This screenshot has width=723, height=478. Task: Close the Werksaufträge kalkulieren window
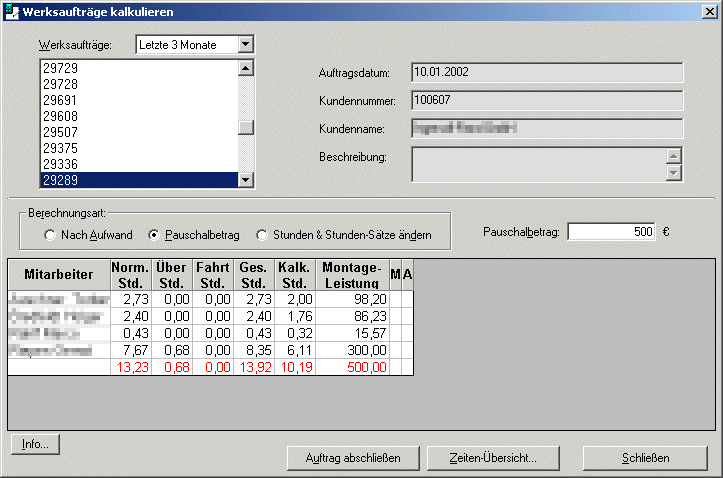pos(708,11)
